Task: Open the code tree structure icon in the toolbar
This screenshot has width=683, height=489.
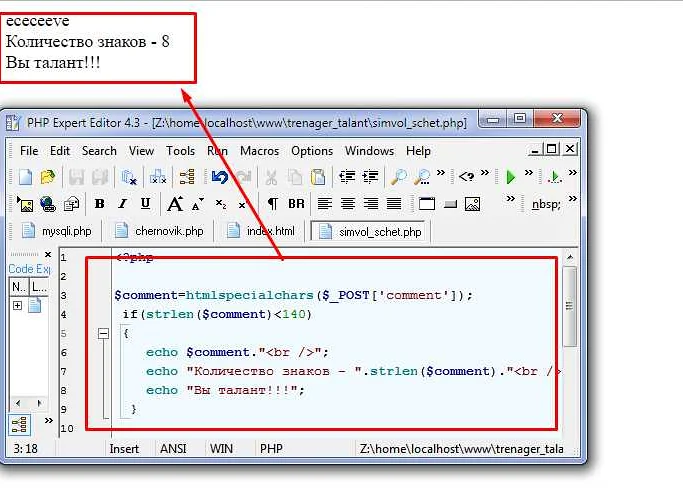Action: (187, 177)
